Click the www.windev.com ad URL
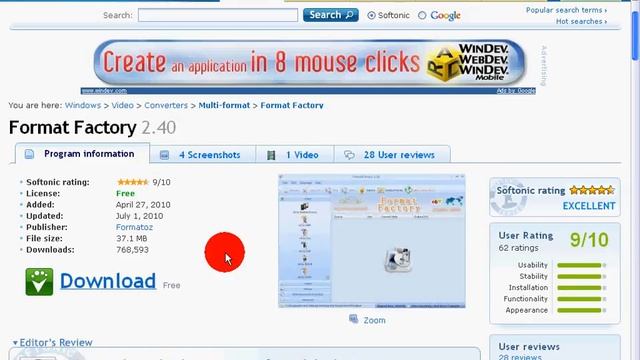Viewport: 640px width, 360px height. tap(104, 91)
